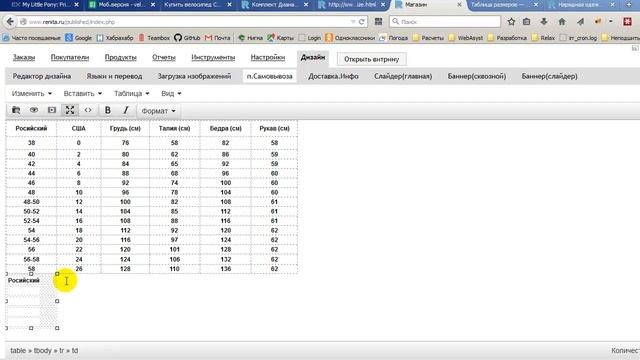Image resolution: width=640 pixels, height=360 pixels.
Task: Click the td element in path breadcrumb
Action: click(75, 351)
